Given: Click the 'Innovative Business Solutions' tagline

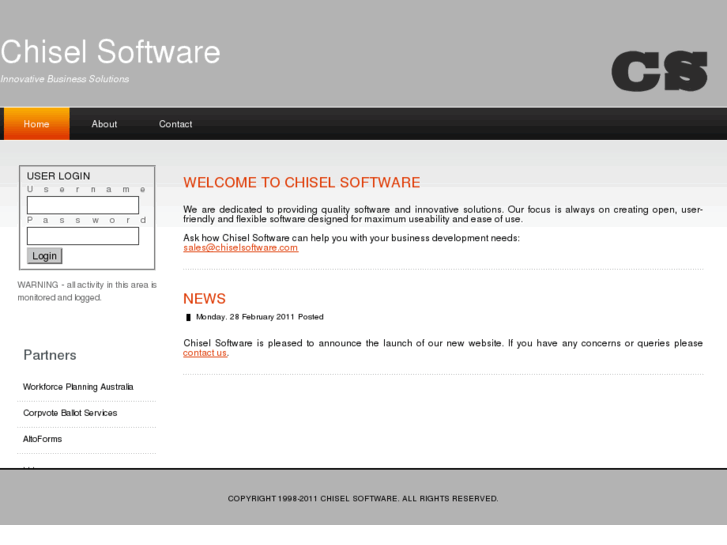Looking at the screenshot, I should coord(65,79).
